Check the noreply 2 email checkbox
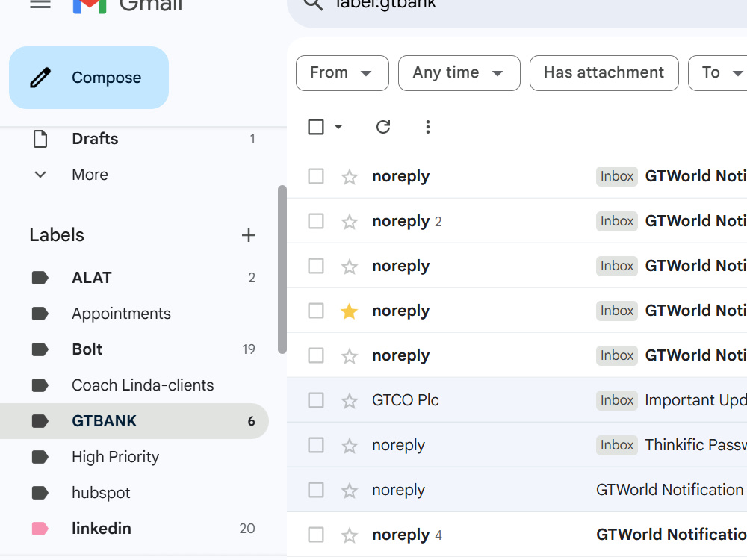The width and height of the screenshot is (747, 560). point(316,221)
